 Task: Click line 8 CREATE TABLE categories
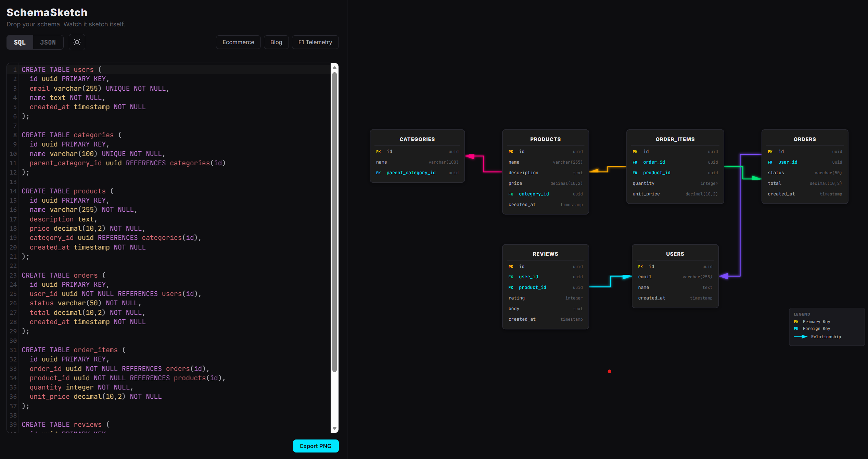pos(72,135)
